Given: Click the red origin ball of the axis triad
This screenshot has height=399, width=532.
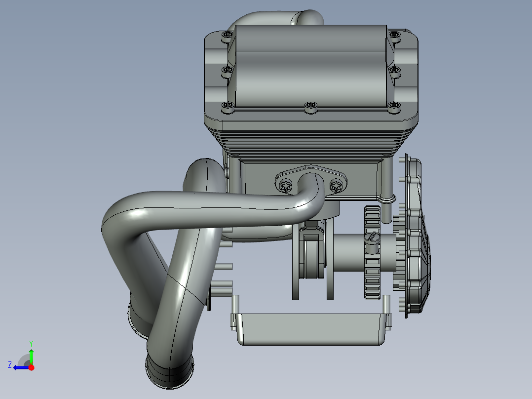Looking at the screenshot, I should click(x=31, y=367).
